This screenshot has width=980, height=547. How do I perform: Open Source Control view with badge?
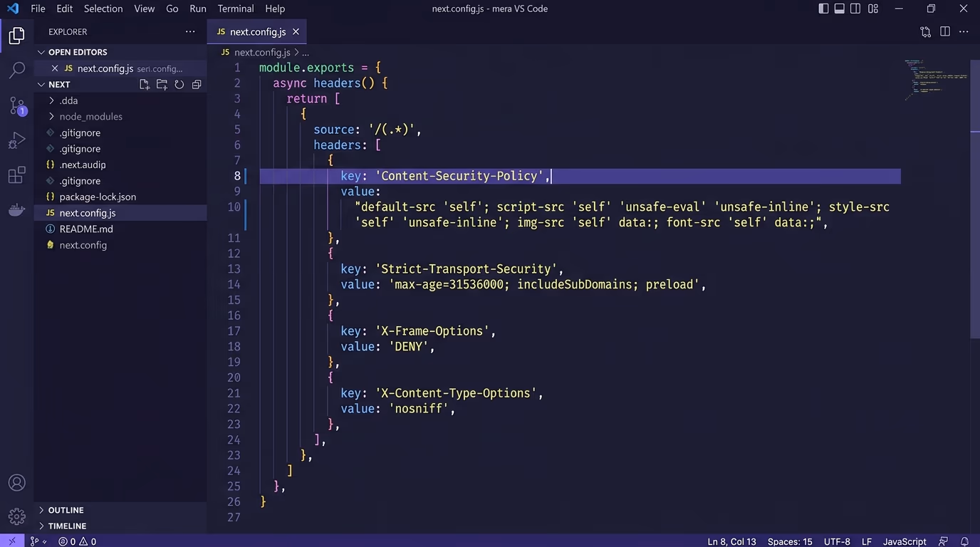point(17,106)
